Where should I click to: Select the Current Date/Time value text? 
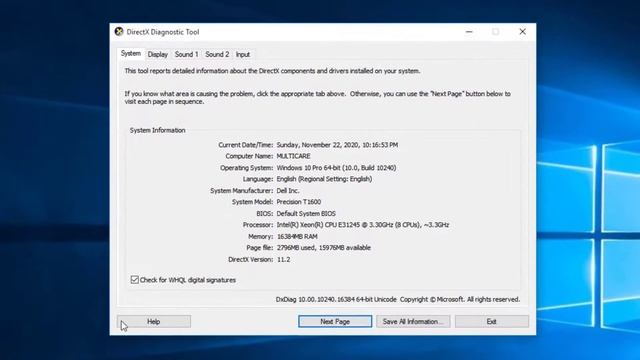337,145
